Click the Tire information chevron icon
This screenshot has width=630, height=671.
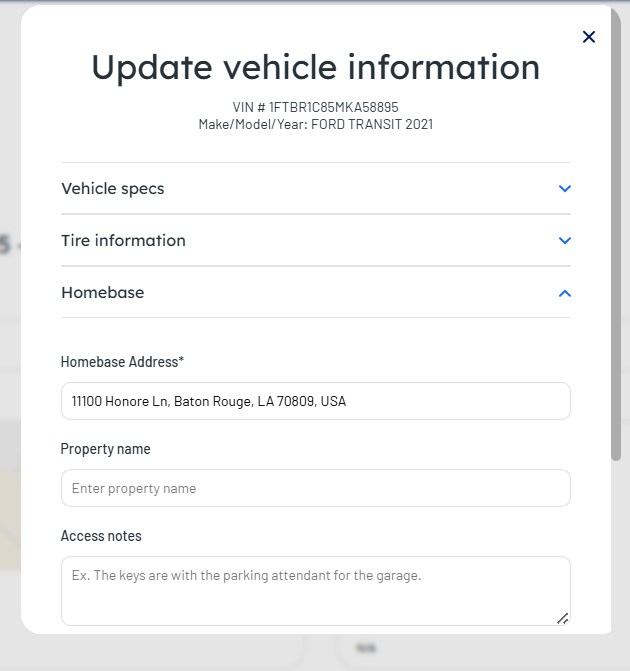pyautogui.click(x=565, y=241)
